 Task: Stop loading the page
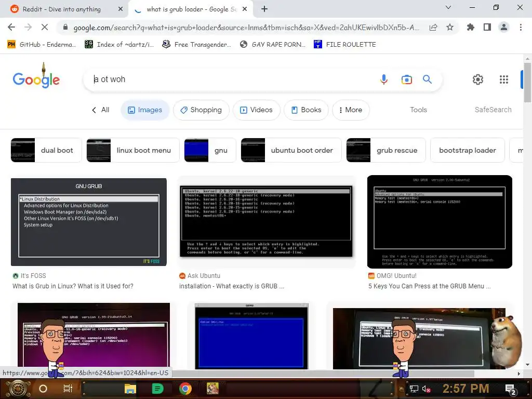[x=45, y=27]
